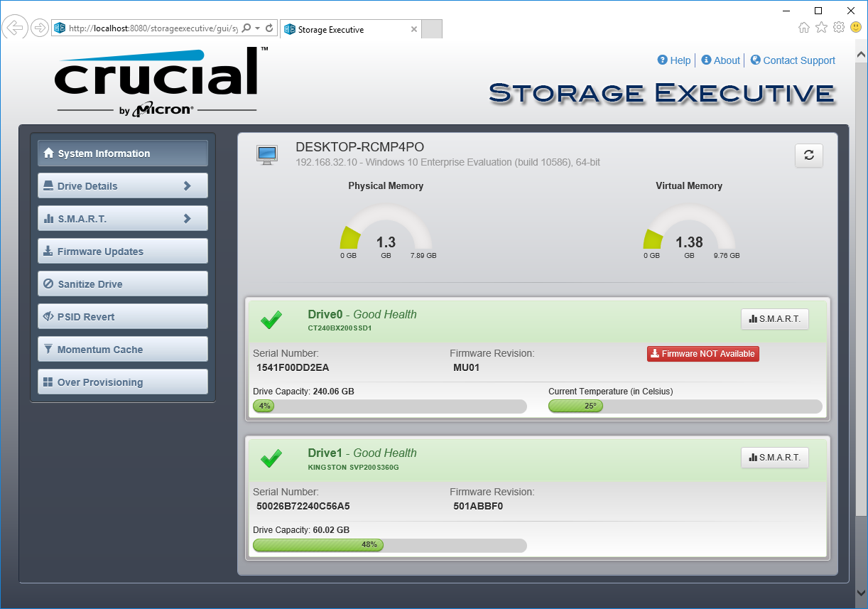Click the download icon on Firmware Updates
This screenshot has height=609, width=868.
point(48,251)
